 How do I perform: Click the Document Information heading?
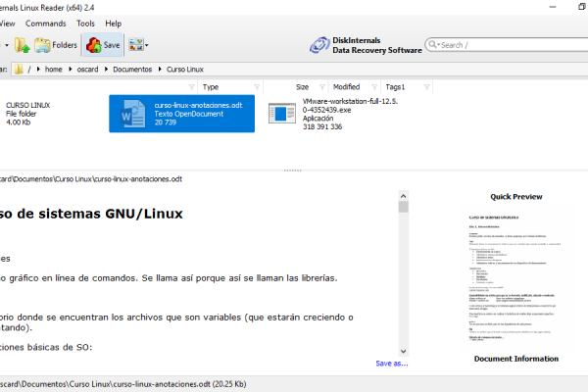(x=516, y=359)
